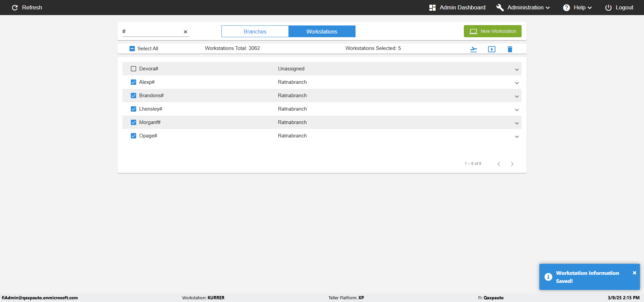The image size is (644, 302).
Task: Go to the next page arrow
Action: pyautogui.click(x=512, y=164)
